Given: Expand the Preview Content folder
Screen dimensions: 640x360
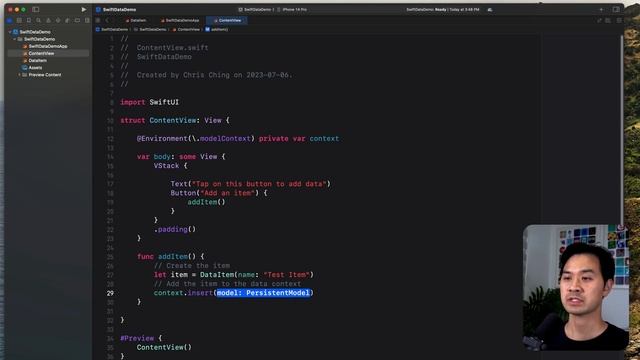Looking at the screenshot, I should pyautogui.click(x=19, y=75).
